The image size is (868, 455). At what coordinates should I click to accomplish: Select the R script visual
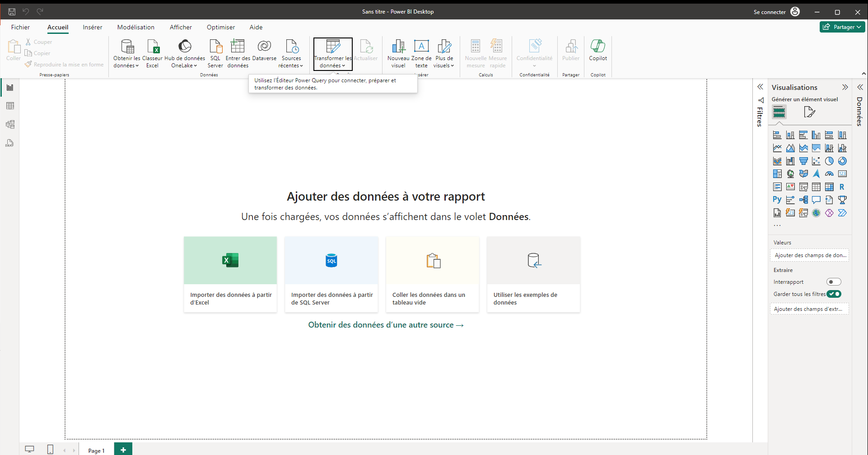click(842, 187)
